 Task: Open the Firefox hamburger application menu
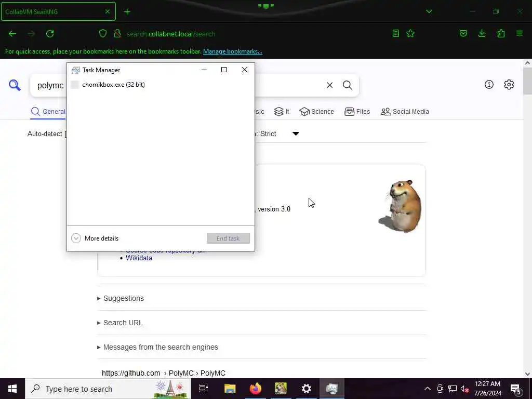pos(520,33)
